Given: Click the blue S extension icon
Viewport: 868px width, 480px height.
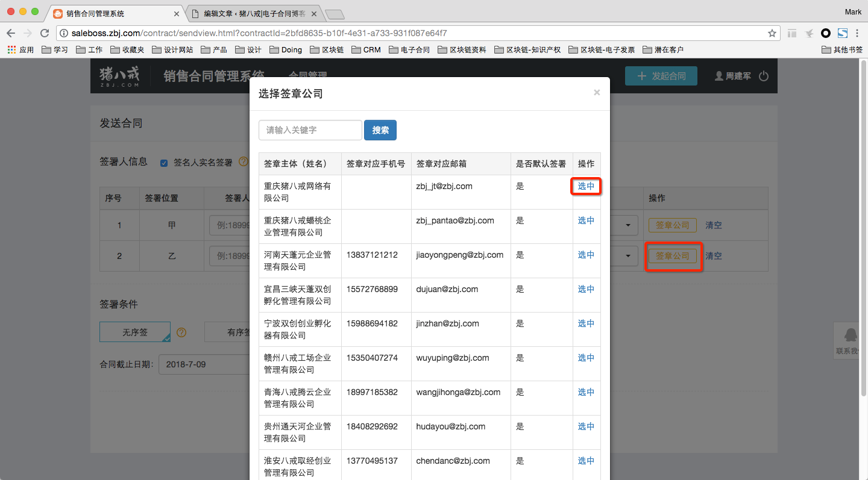Looking at the screenshot, I should (x=843, y=33).
